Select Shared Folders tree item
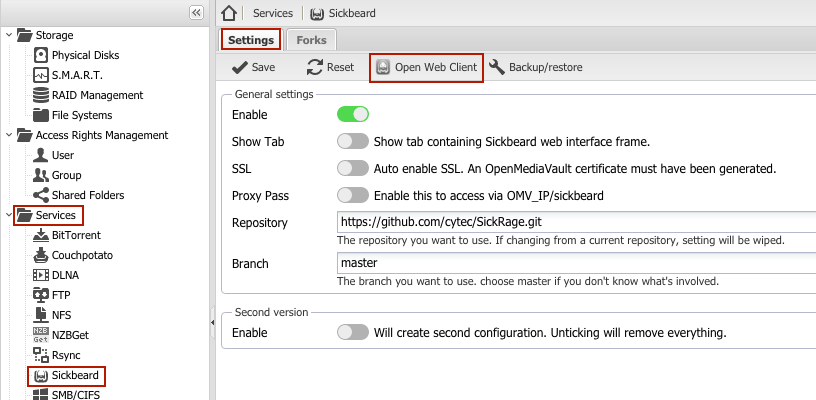 point(88,195)
